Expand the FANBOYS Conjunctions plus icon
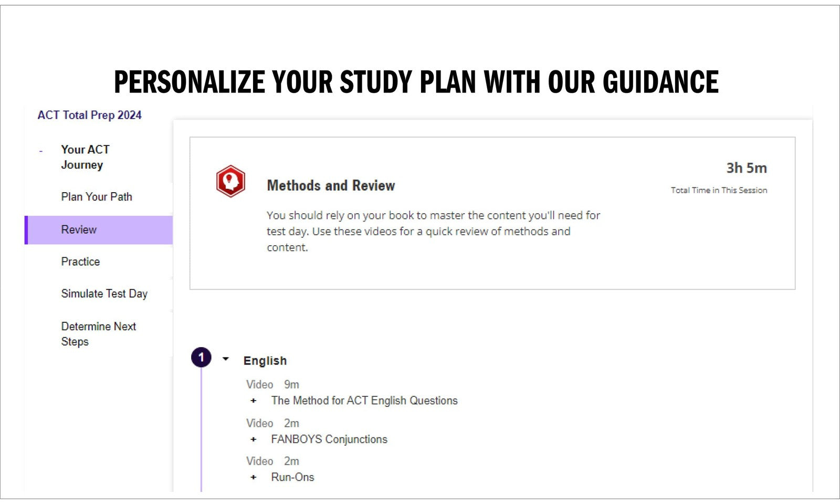The image size is (840, 504). 254,439
